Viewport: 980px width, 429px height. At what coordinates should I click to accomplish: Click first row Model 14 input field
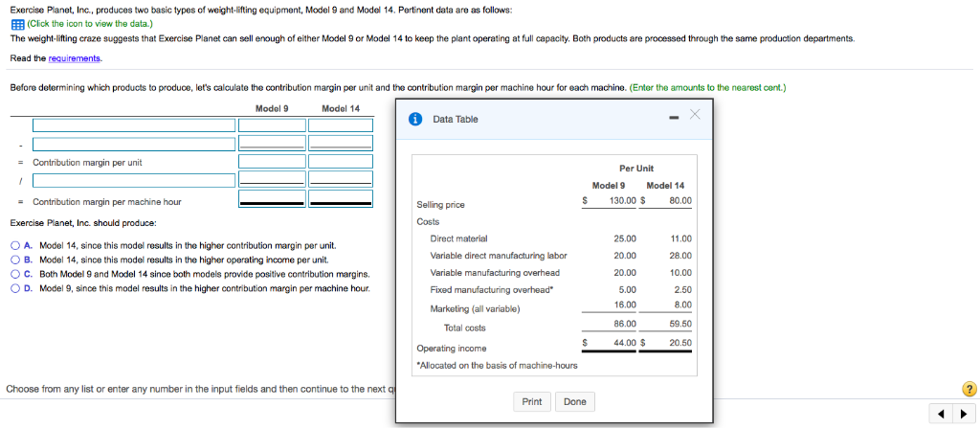341,125
